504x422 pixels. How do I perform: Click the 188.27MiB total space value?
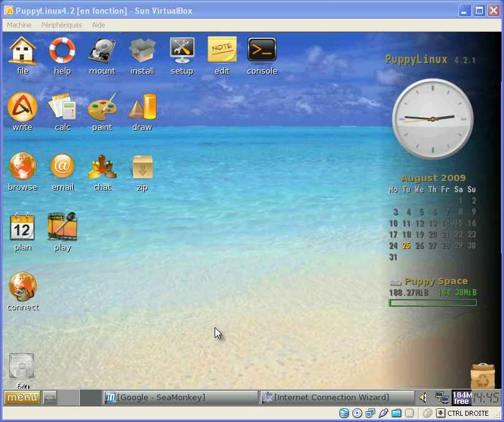tap(409, 293)
